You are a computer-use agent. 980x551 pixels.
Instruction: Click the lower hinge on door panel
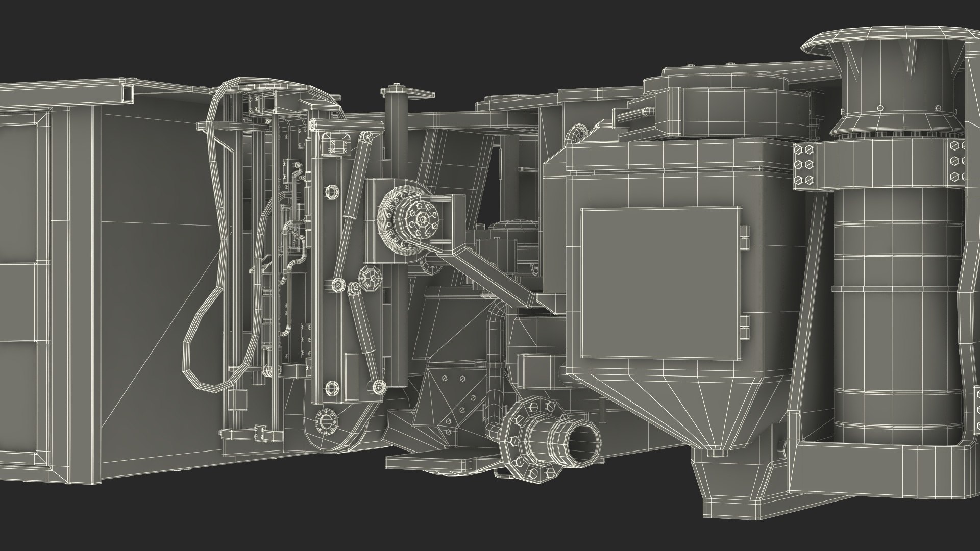point(744,327)
